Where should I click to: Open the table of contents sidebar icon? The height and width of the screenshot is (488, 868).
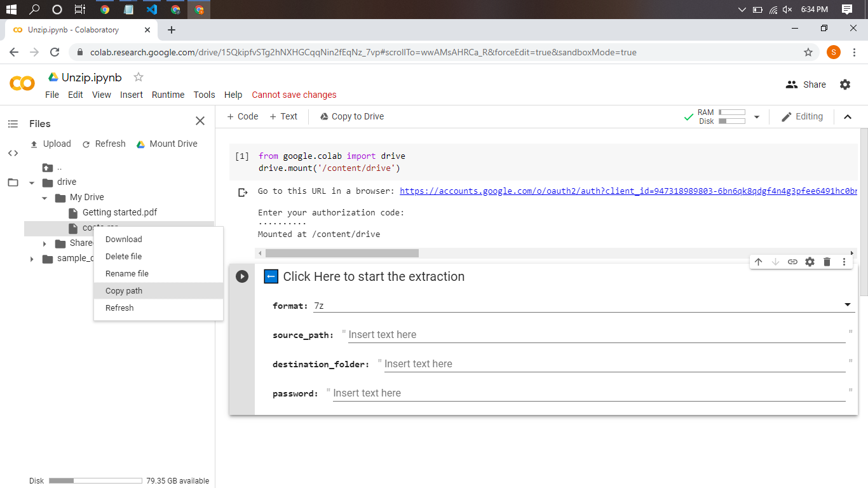click(x=13, y=124)
